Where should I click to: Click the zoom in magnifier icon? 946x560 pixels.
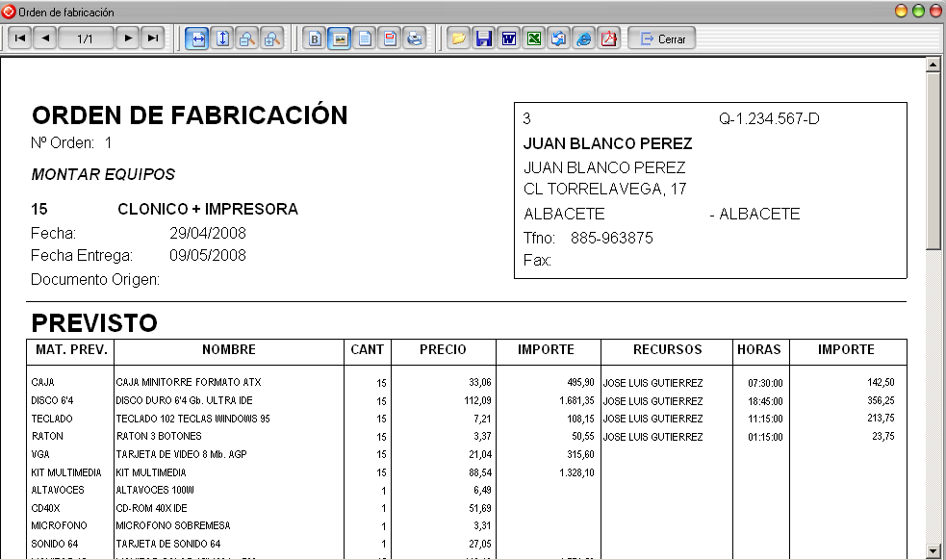pyautogui.click(x=272, y=39)
